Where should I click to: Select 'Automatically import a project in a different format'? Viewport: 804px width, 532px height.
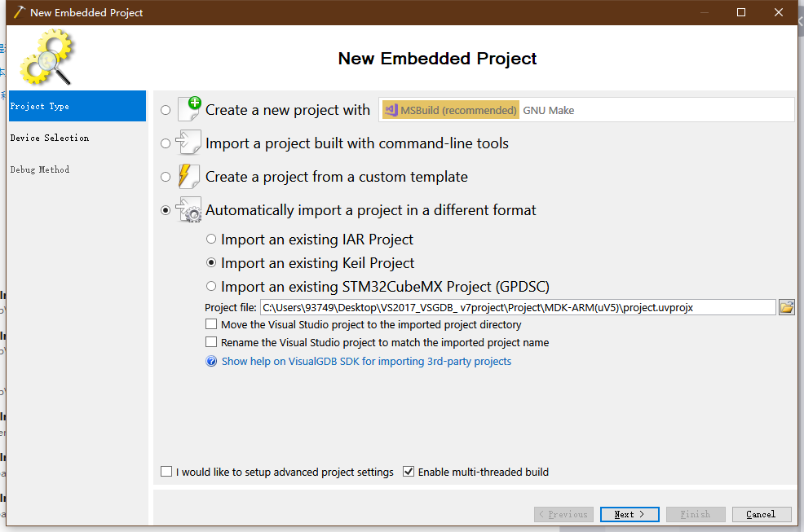click(x=165, y=210)
